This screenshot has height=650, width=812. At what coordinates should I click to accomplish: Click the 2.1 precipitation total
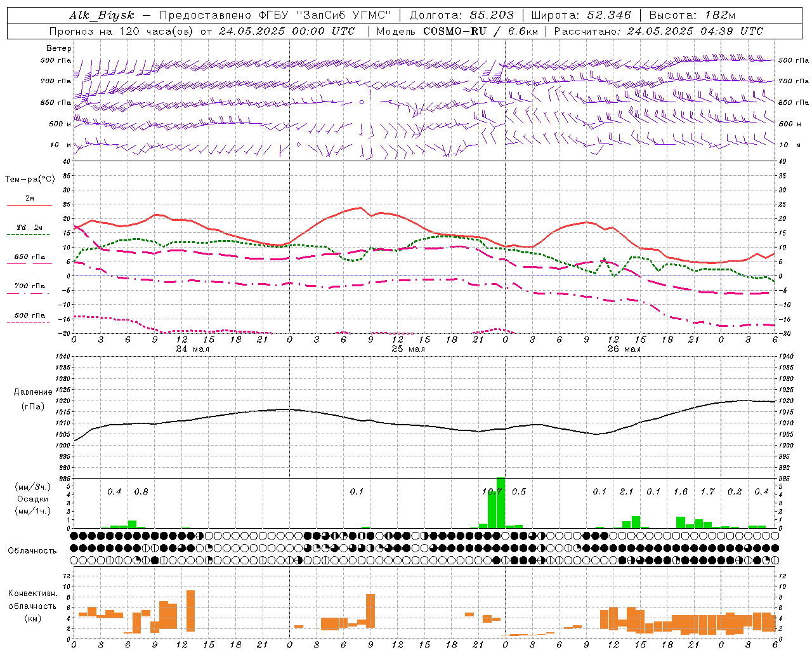[626, 491]
